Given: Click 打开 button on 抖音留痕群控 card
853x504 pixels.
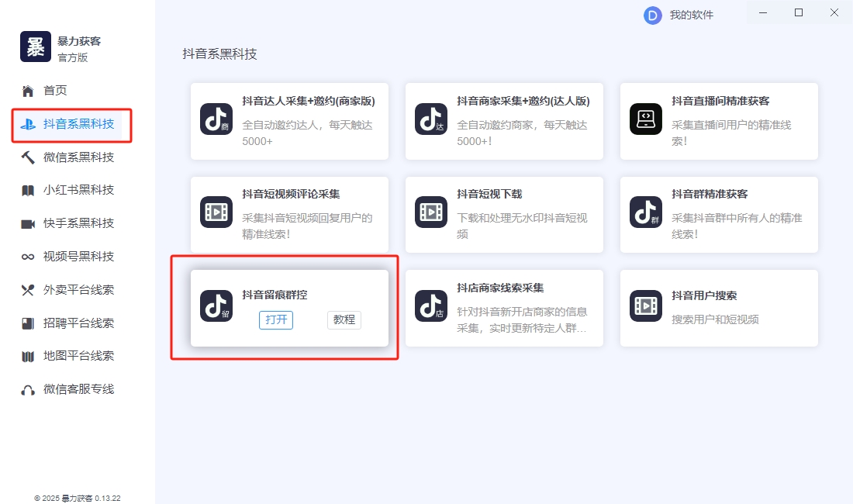Looking at the screenshot, I should point(276,319).
